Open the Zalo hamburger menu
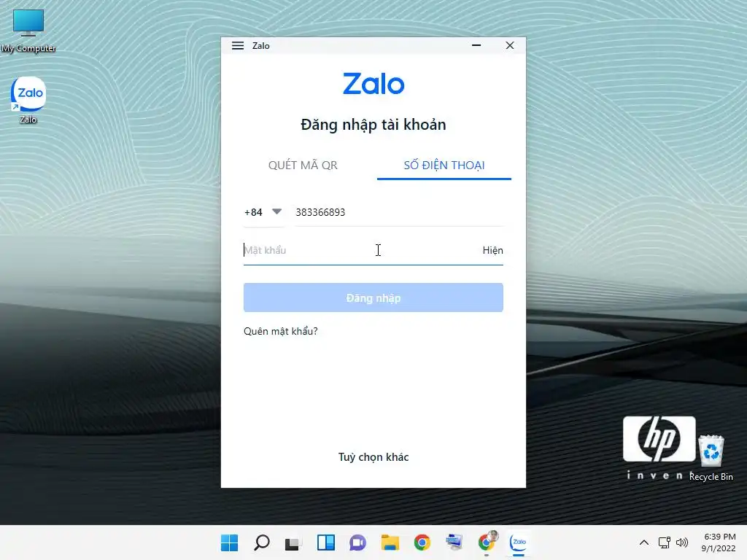The width and height of the screenshot is (747, 560). point(238,46)
